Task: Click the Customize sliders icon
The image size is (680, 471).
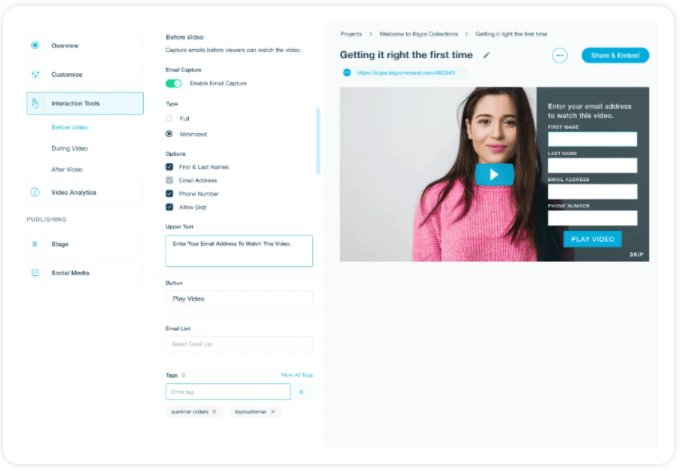Action: pos(35,75)
